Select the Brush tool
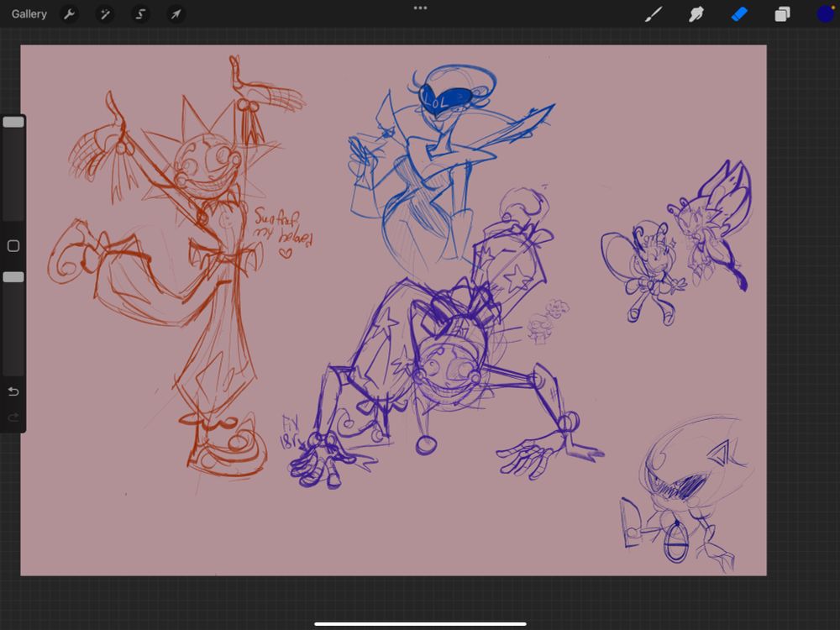The height and width of the screenshot is (630, 840). pos(653,14)
